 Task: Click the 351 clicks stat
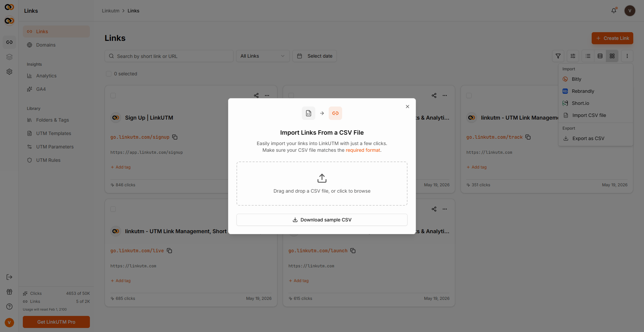tap(478, 185)
